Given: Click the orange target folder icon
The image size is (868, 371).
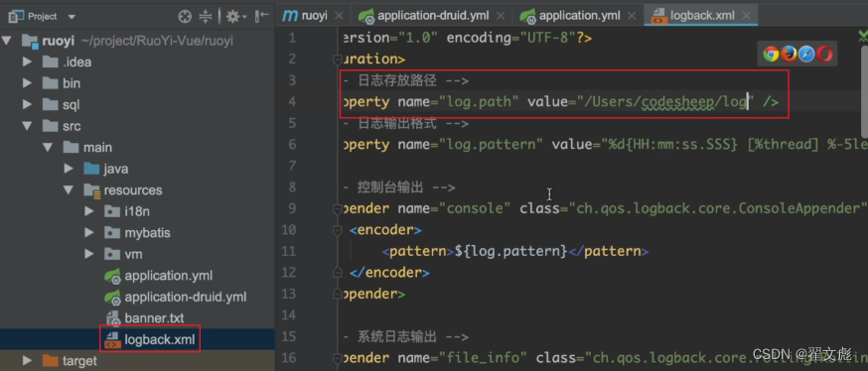Looking at the screenshot, I should click(51, 361).
